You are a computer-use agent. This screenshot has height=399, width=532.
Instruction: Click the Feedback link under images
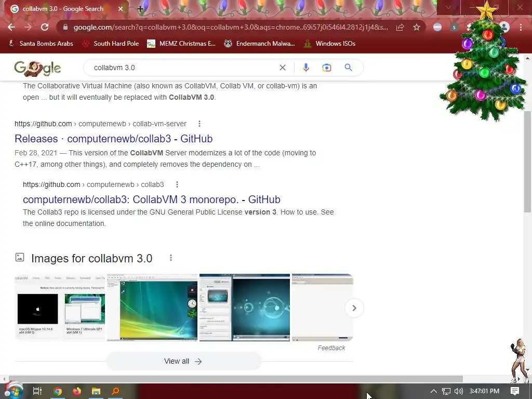tap(331, 348)
